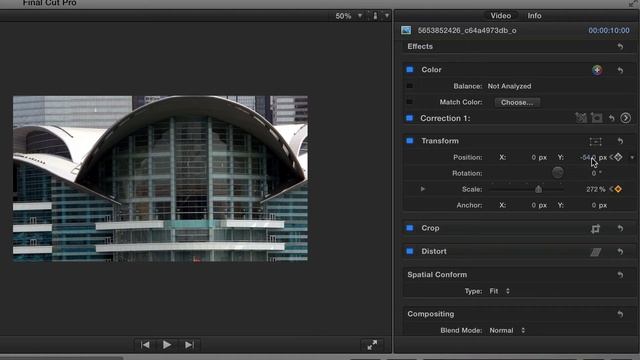Reset the Color section
This screenshot has height=360, width=640.
click(x=620, y=70)
